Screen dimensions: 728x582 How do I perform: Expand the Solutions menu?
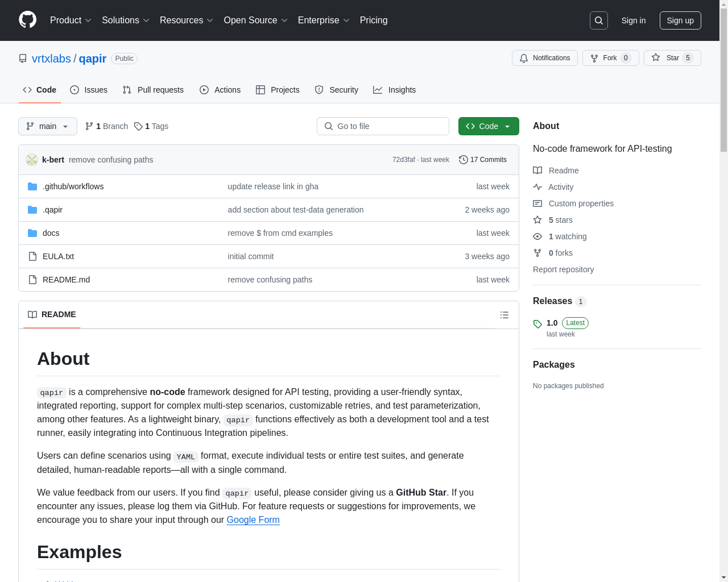click(x=126, y=20)
